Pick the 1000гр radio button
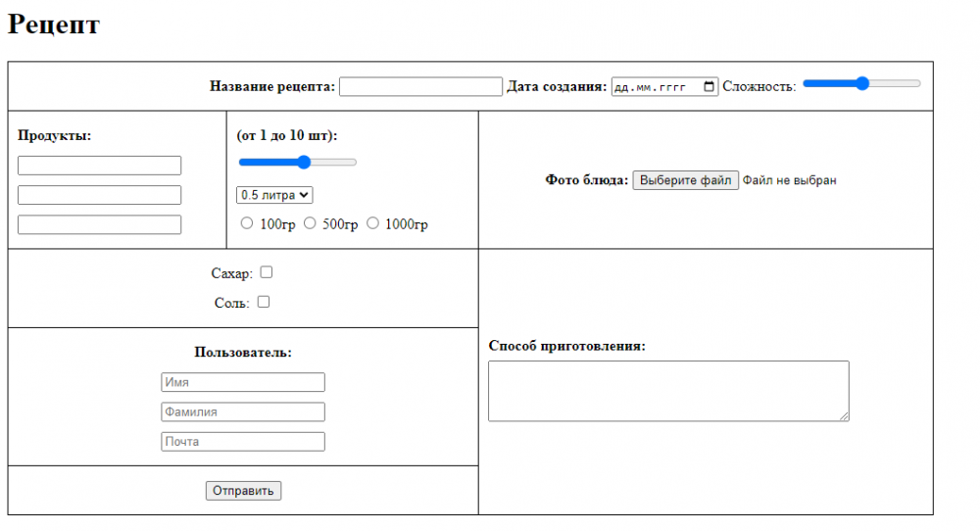Screen dimensions: 980x531 tap(372, 223)
